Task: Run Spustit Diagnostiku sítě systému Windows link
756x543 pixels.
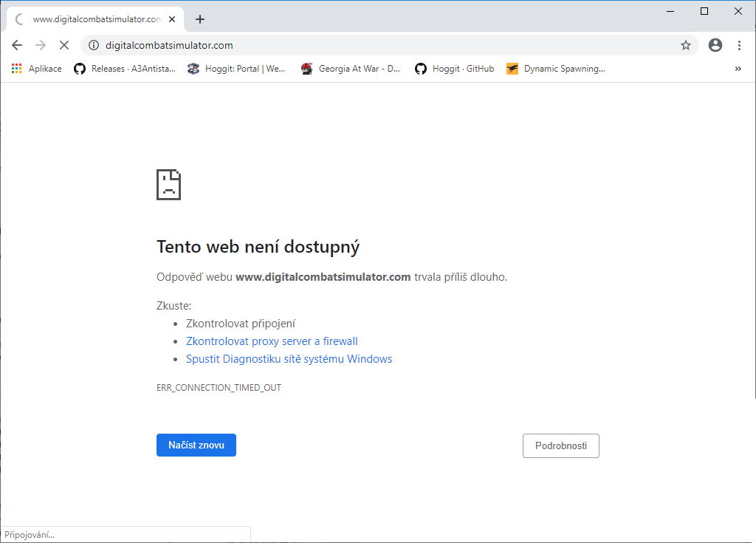Action: pos(289,359)
